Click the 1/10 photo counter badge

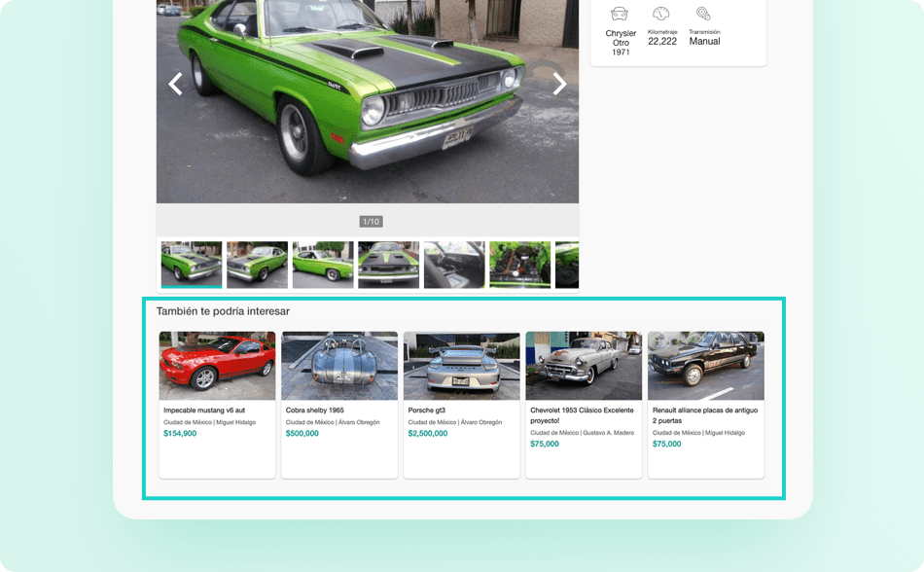pyautogui.click(x=372, y=222)
